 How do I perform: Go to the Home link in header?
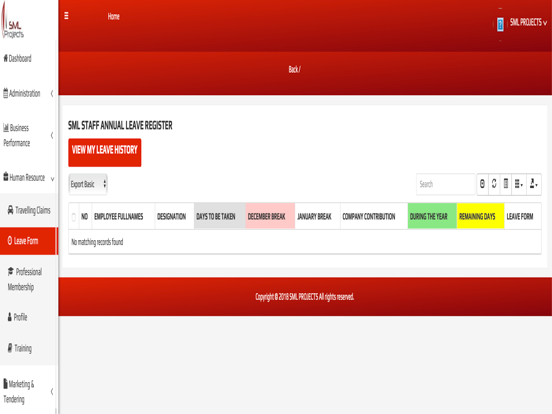(113, 17)
